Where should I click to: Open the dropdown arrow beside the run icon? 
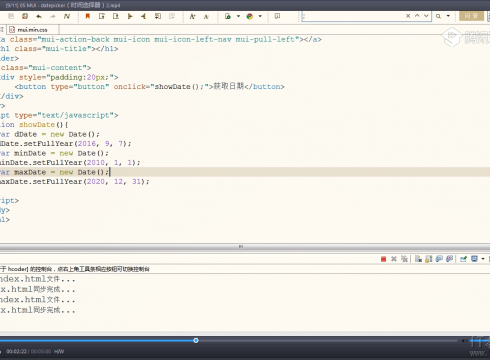238,16
